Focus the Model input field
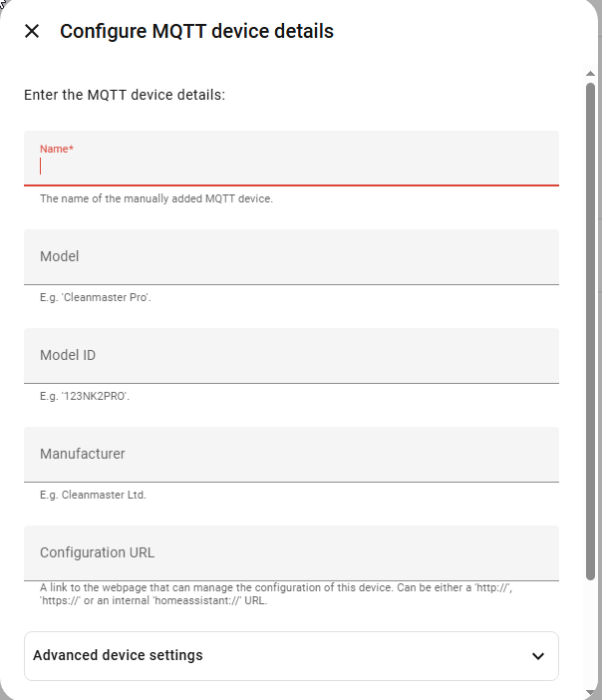The image size is (602, 700). click(291, 256)
